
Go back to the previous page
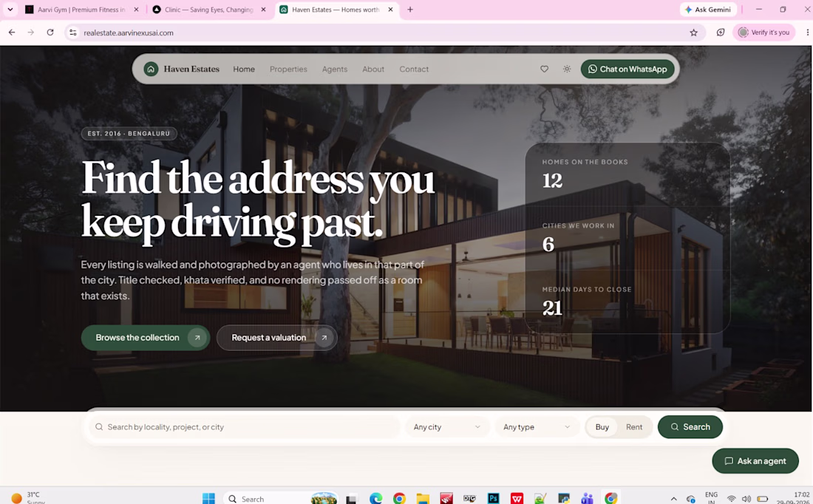pyautogui.click(x=12, y=33)
